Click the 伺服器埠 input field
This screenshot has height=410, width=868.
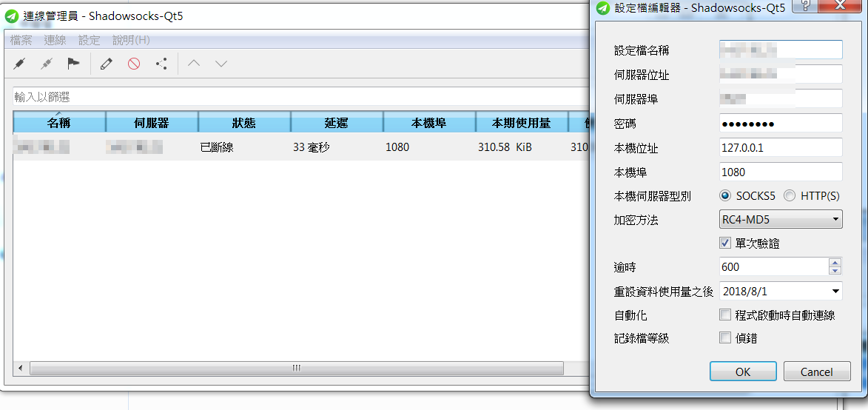781,98
